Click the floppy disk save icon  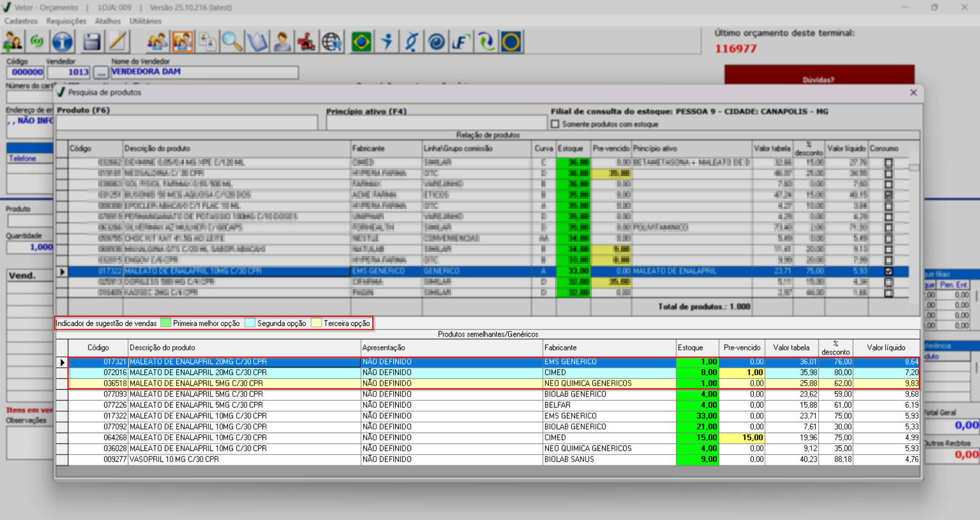pyautogui.click(x=91, y=42)
